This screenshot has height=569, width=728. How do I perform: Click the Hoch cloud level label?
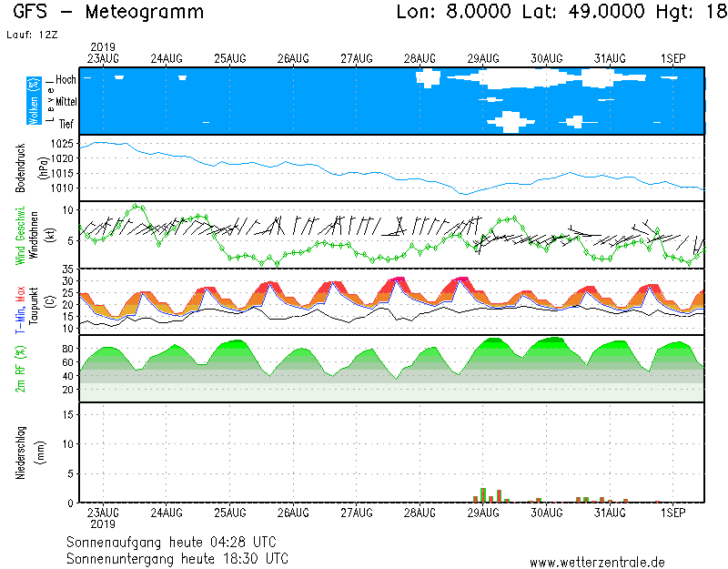(66, 80)
